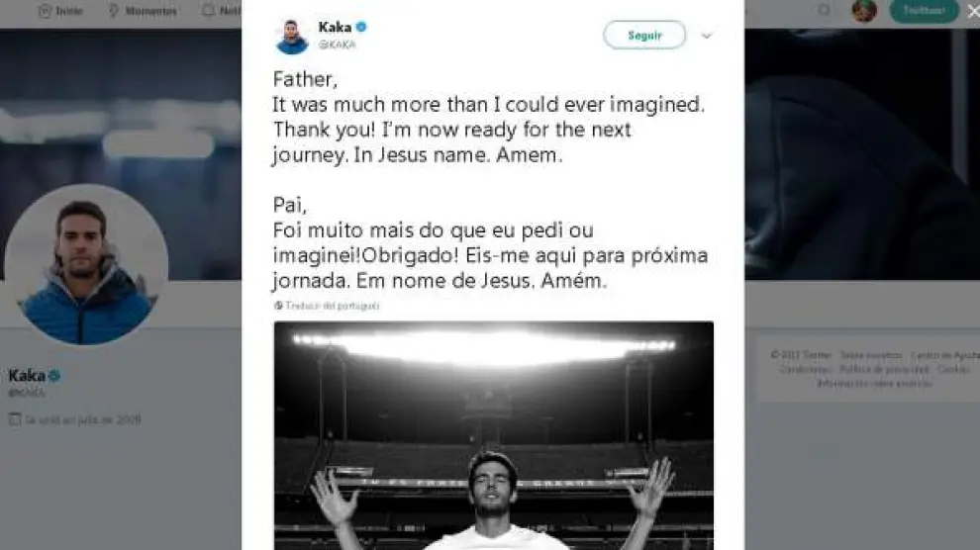
Task: Close the tweet overlay with X
Action: coord(973,11)
